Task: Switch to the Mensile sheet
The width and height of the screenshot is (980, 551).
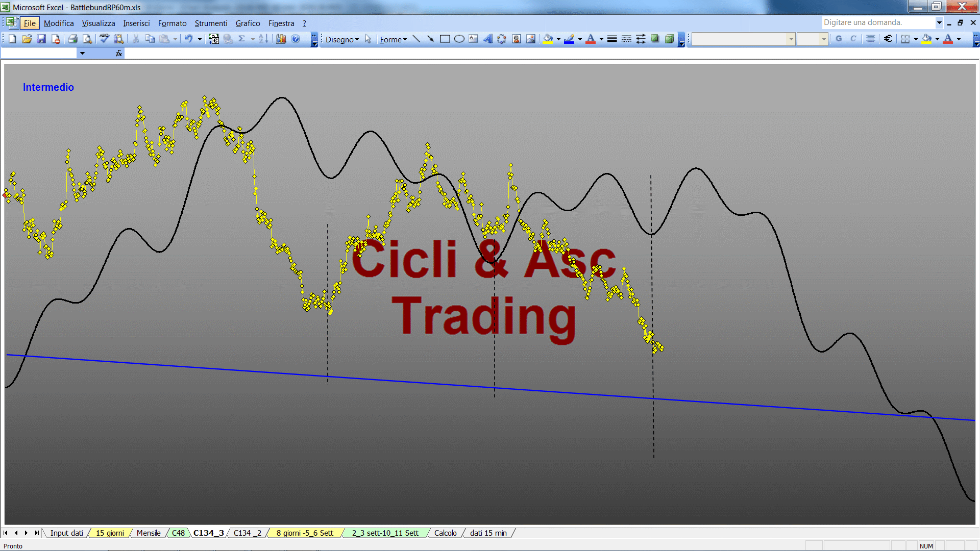Action: (149, 533)
